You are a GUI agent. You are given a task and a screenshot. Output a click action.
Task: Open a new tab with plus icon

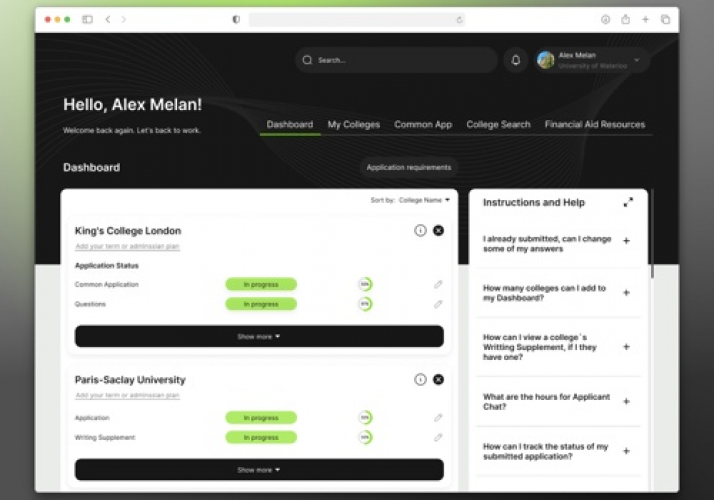(x=645, y=19)
